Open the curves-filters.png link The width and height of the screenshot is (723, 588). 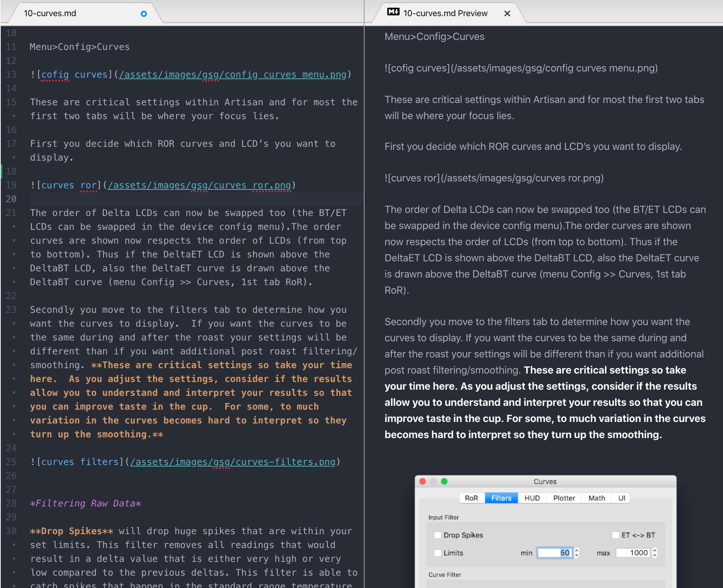232,462
